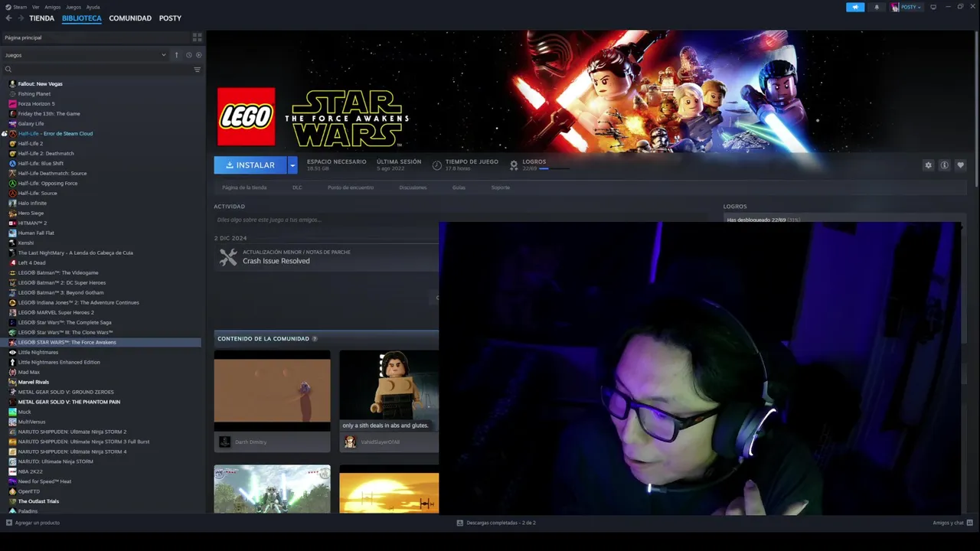Screen dimensions: 980x551
Task: Enter Big Picture mode icon
Action: point(933,7)
